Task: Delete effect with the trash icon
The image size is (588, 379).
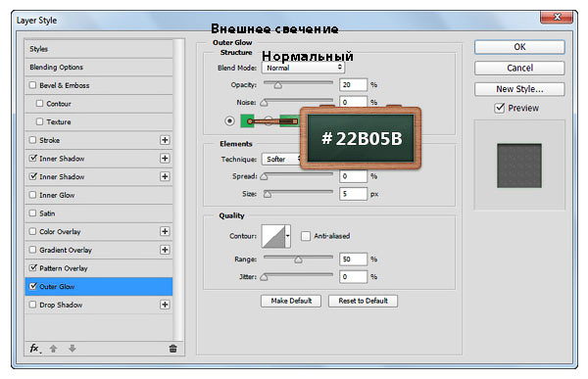Action: [172, 349]
